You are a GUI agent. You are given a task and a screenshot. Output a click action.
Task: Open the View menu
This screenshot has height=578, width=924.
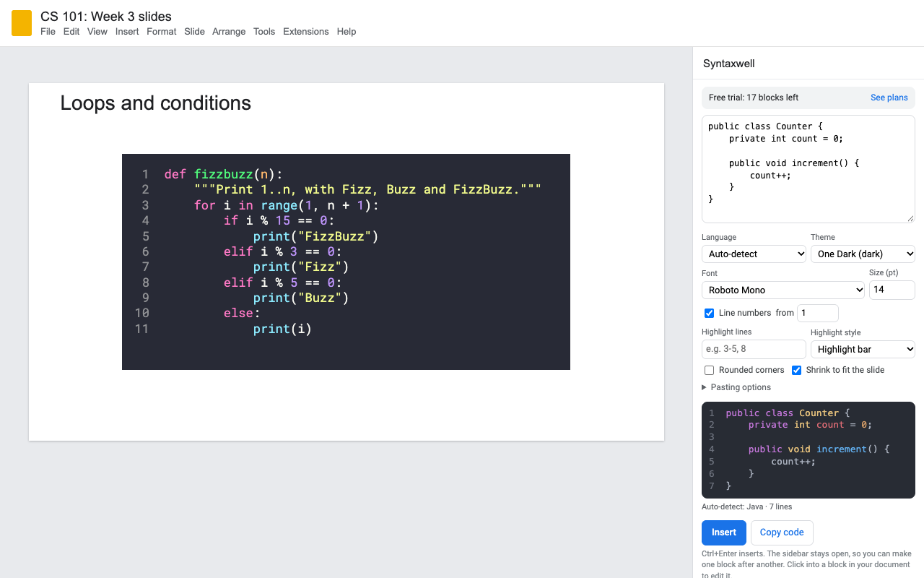click(x=97, y=32)
